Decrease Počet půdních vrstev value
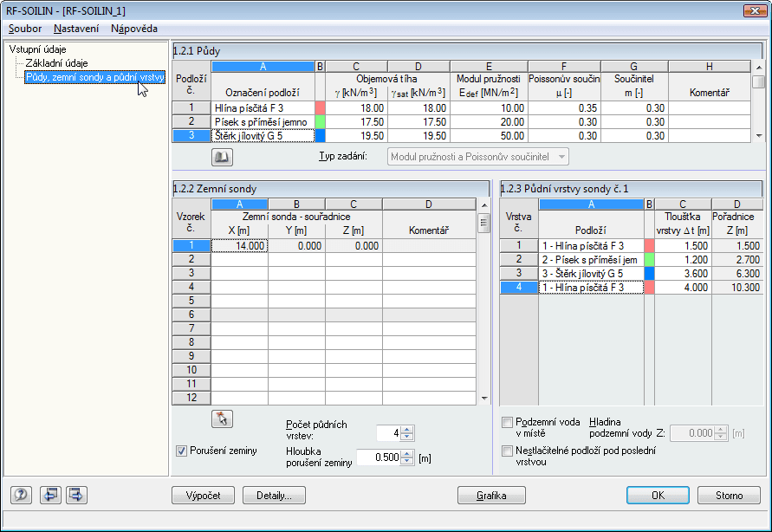This screenshot has height=532, width=772. pos(406,437)
